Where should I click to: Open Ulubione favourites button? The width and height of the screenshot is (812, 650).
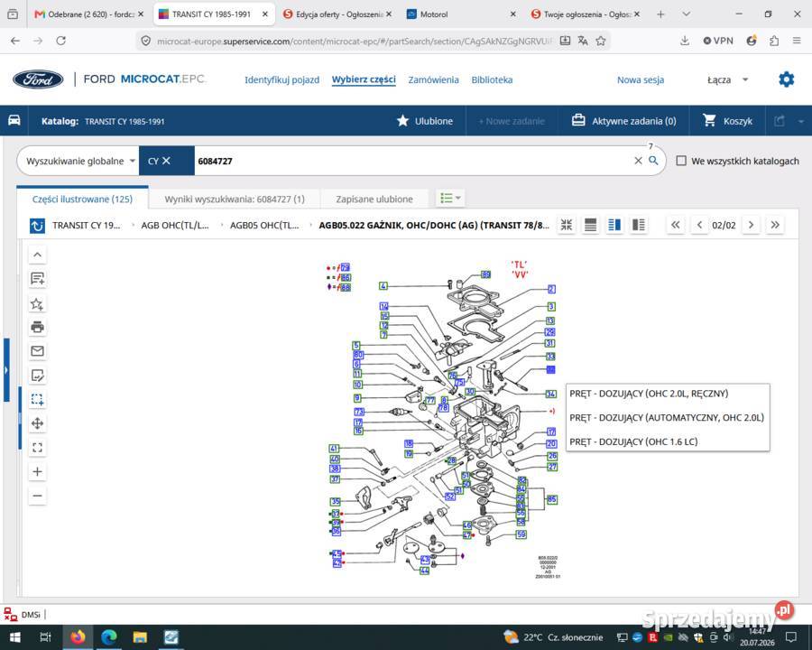tap(425, 121)
